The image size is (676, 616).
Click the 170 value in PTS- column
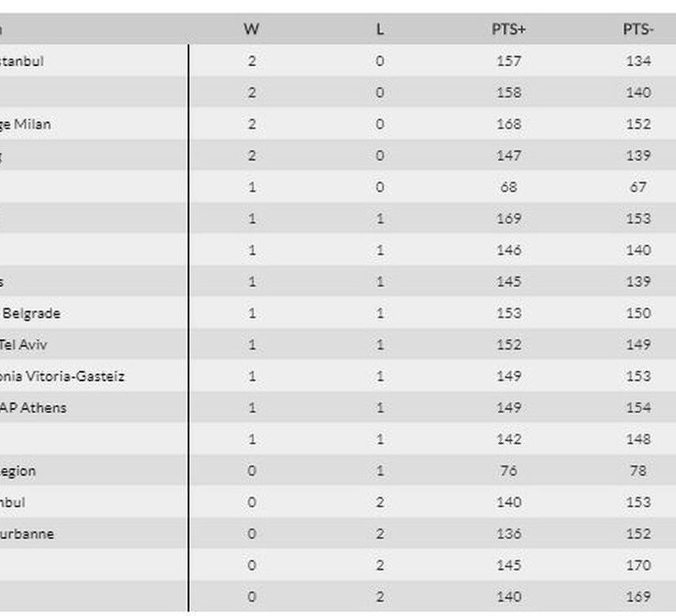point(638,566)
